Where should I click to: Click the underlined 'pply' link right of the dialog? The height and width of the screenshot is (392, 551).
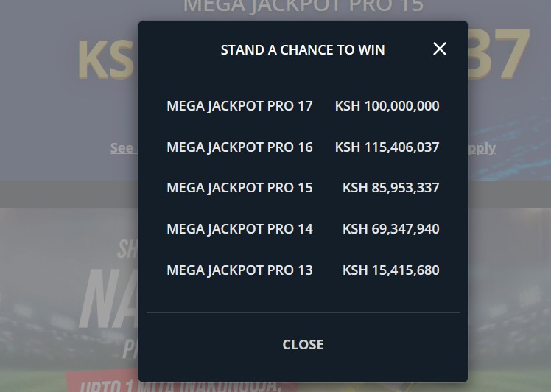point(482,148)
